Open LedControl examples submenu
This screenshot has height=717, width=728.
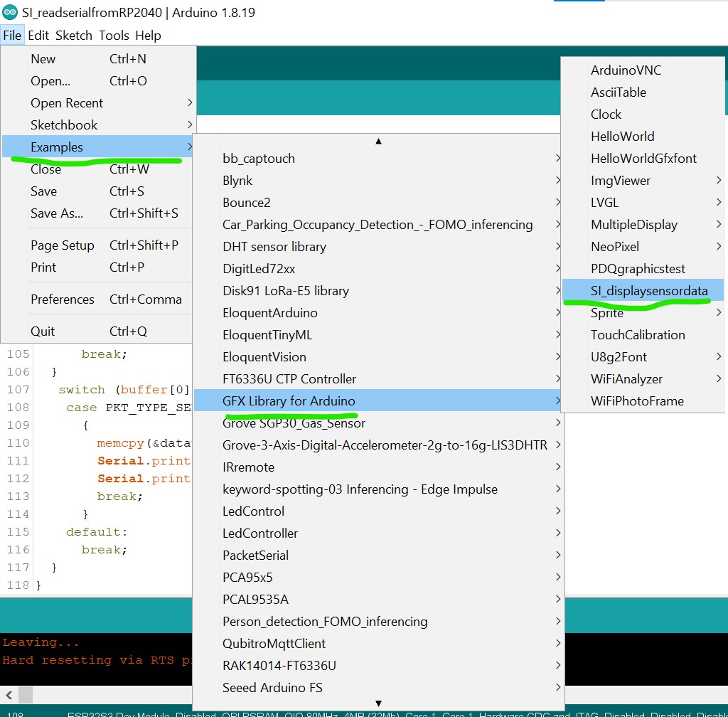point(378,511)
